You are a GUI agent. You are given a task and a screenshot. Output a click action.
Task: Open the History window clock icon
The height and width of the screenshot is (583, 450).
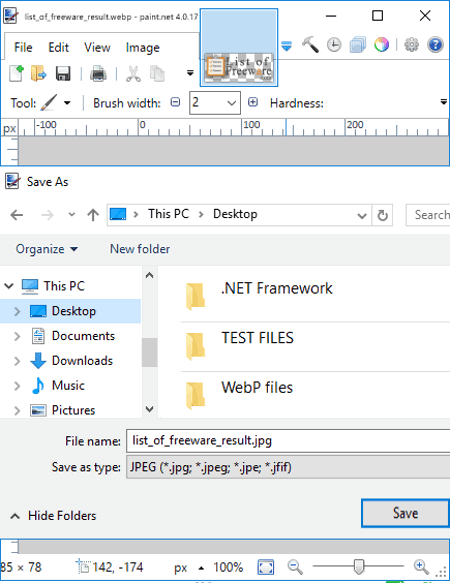[334, 45]
